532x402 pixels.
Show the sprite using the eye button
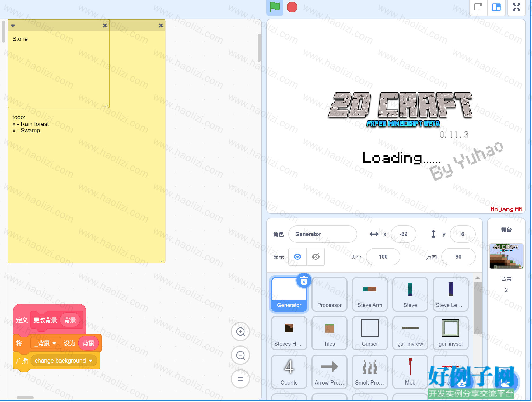(297, 257)
